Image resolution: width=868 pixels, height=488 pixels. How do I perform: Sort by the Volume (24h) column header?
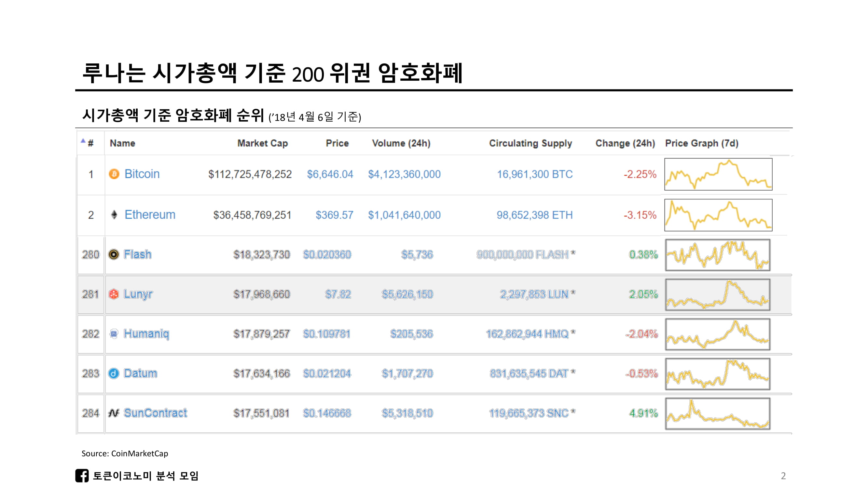[401, 143]
